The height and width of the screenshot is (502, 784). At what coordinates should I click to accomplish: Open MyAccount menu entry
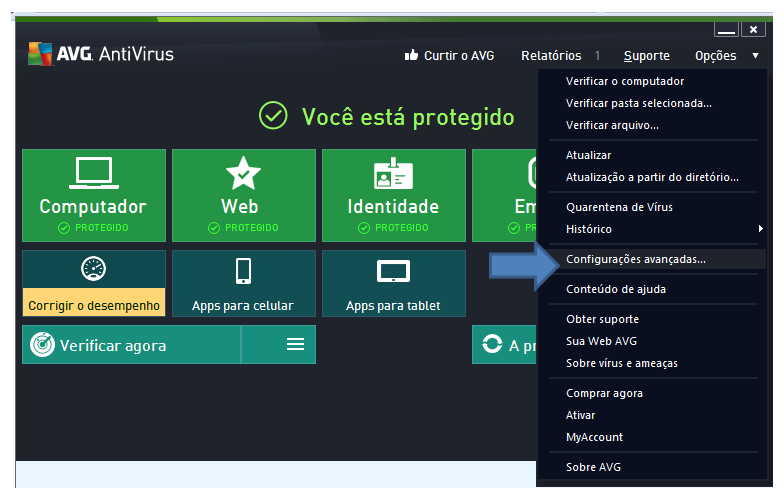[594, 437]
